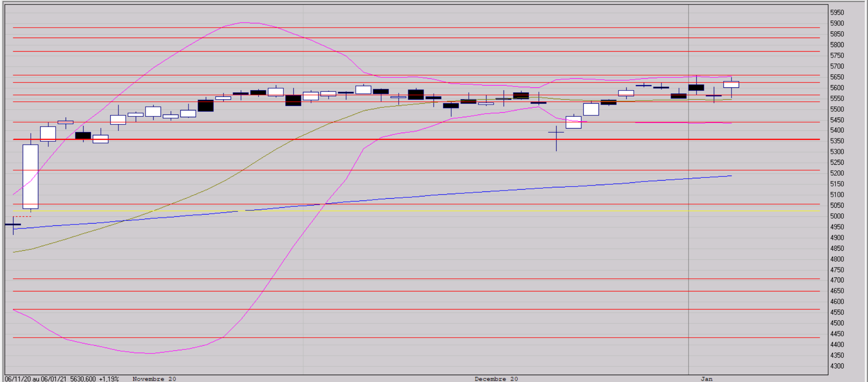Click the vertical gray January marker line
The height and width of the screenshot is (382, 868).
click(x=689, y=189)
